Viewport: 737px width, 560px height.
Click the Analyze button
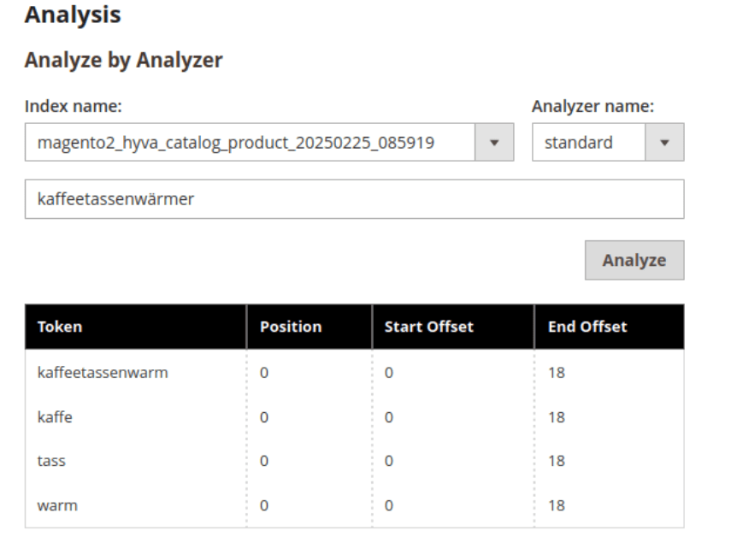(x=634, y=261)
